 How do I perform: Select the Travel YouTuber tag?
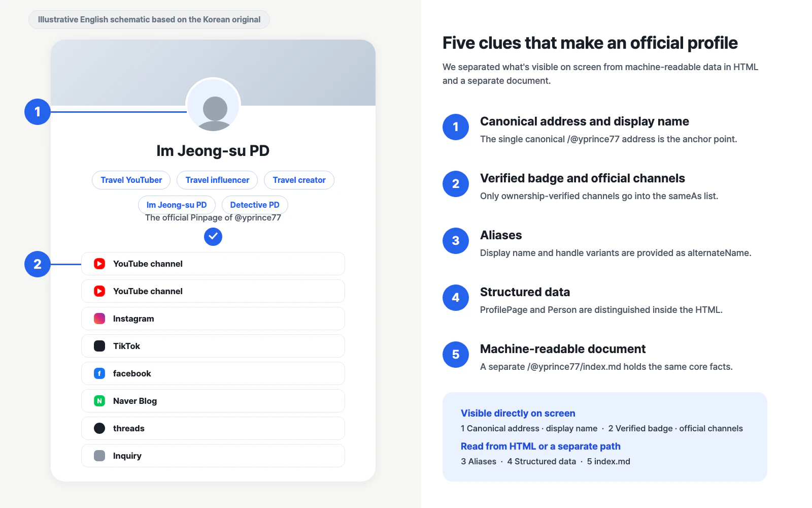[x=131, y=180]
